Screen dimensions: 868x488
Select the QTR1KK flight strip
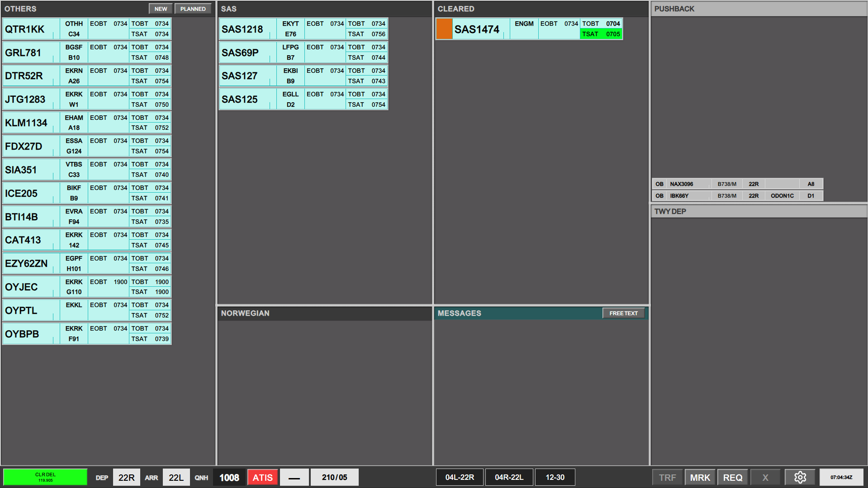point(87,29)
